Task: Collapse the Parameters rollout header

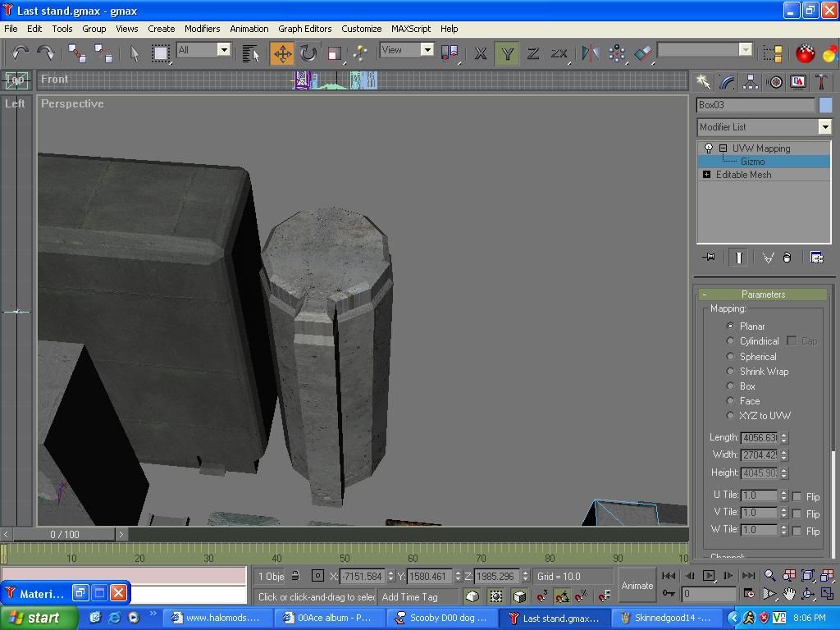Action: coord(763,294)
